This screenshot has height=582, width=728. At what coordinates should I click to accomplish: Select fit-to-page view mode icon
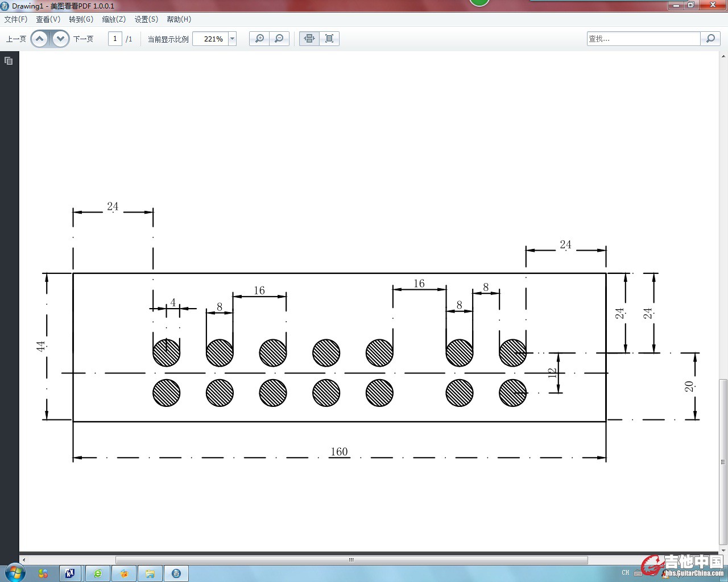click(329, 39)
